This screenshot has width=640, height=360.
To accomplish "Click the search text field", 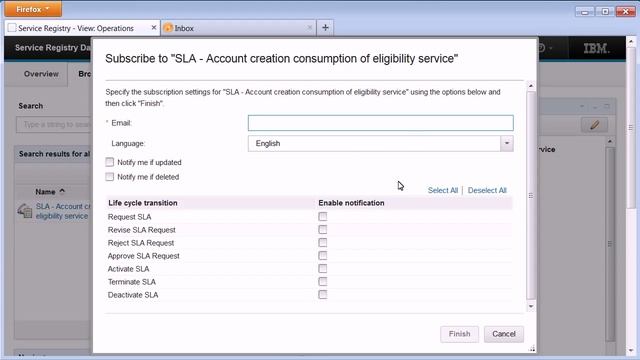I will 54,124.
